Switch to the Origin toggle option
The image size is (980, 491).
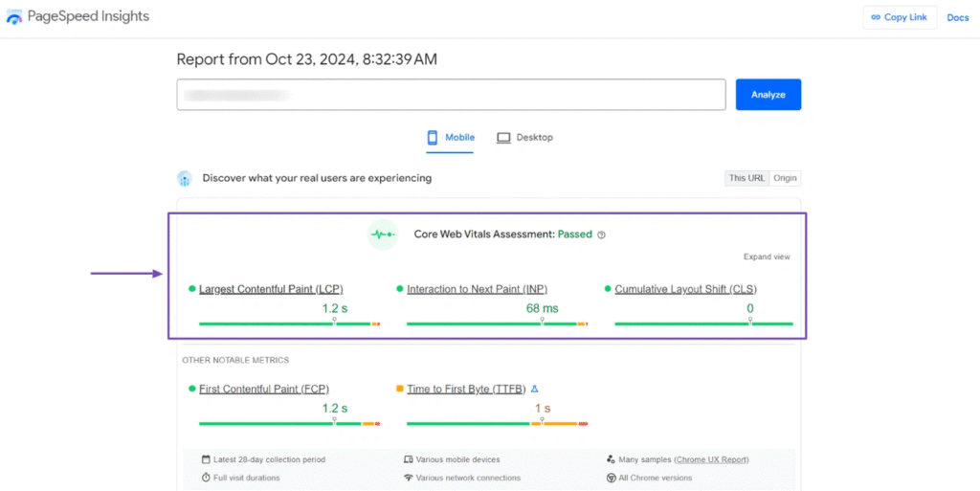[x=785, y=178]
